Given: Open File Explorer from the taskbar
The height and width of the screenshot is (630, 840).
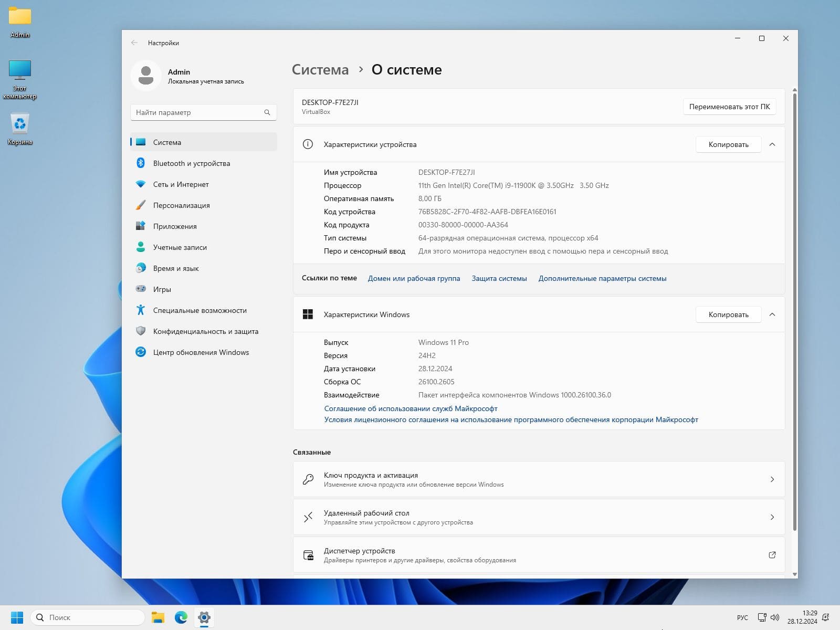Looking at the screenshot, I should point(158,617).
